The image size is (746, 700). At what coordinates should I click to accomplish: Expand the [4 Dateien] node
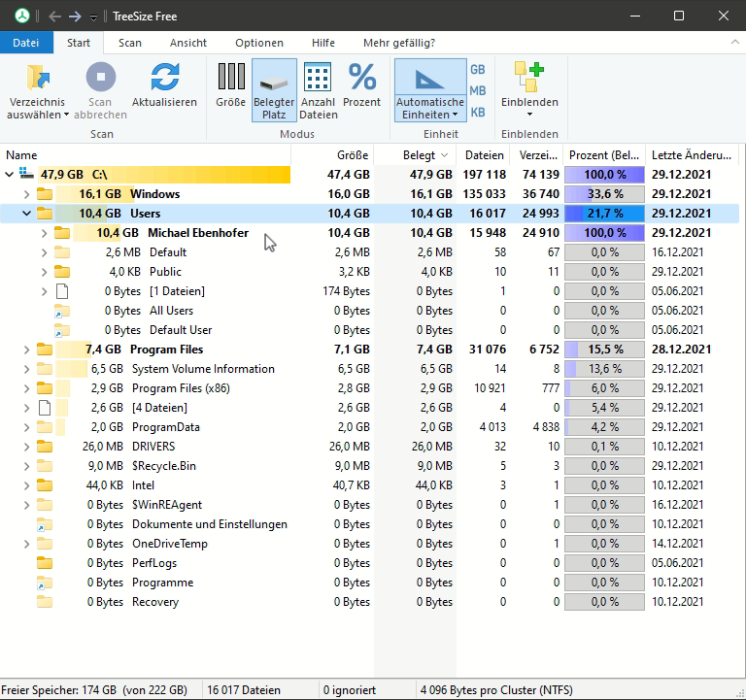[x=26, y=408]
